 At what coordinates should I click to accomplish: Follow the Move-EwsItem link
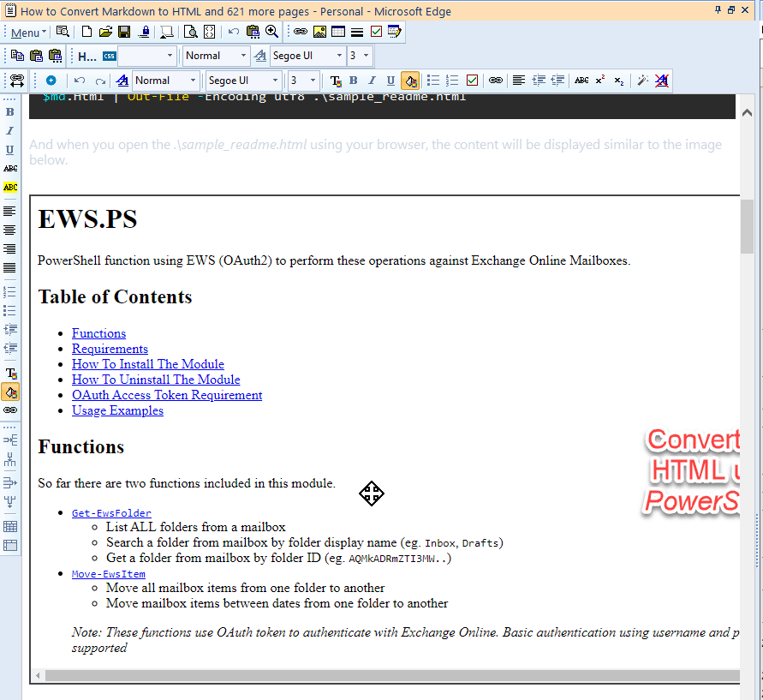coord(109,574)
